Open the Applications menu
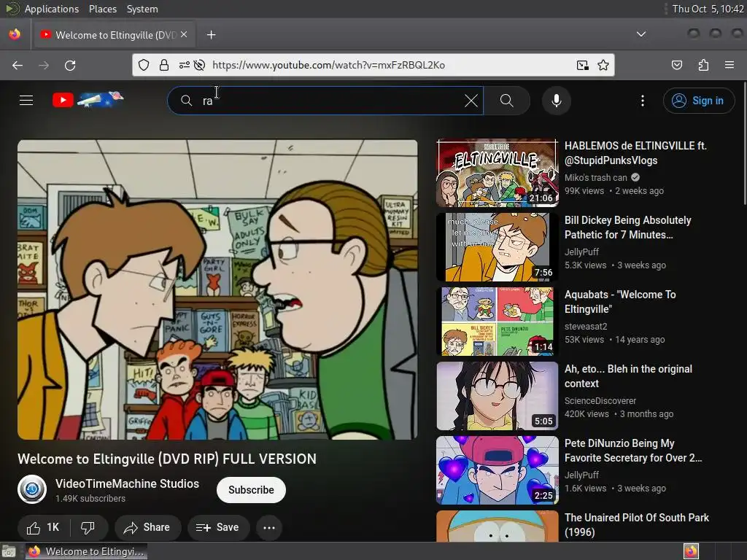Screen dimensions: 747x560 tap(52, 9)
